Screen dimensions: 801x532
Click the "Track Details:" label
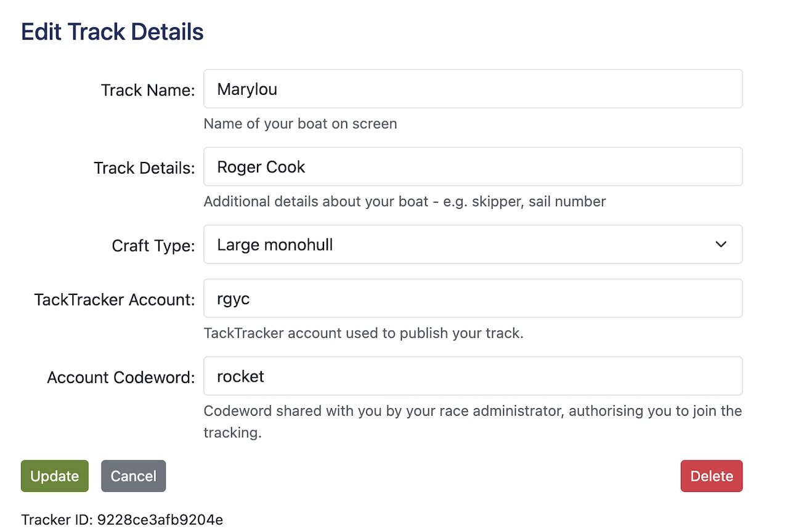click(144, 168)
